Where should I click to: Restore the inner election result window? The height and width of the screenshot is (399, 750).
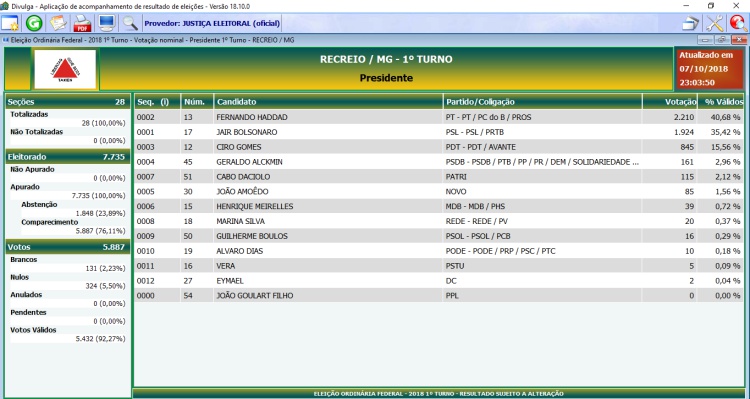tap(722, 40)
